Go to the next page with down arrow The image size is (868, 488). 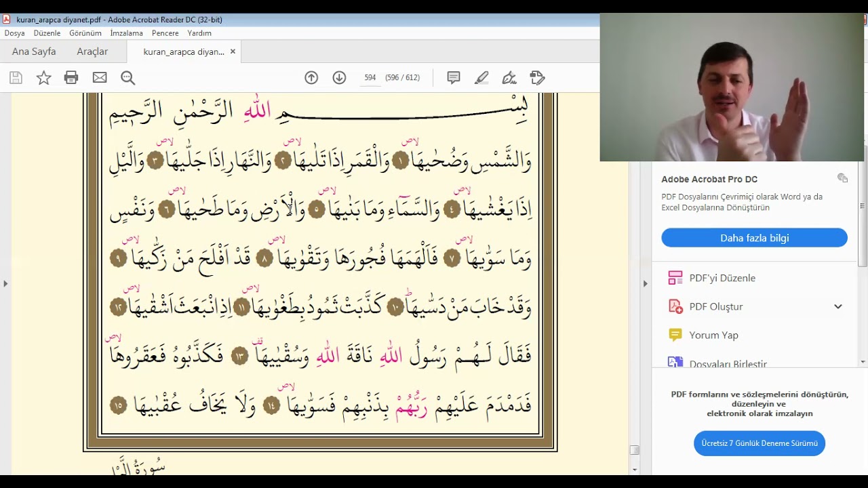click(339, 78)
